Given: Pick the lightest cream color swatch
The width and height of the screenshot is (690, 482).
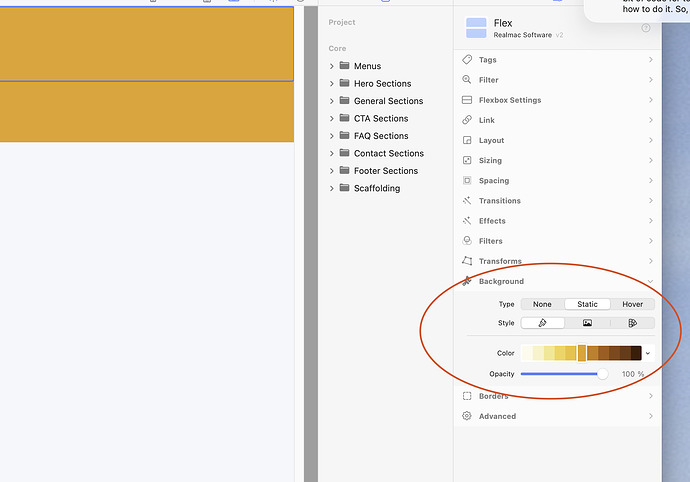Looking at the screenshot, I should (527, 353).
